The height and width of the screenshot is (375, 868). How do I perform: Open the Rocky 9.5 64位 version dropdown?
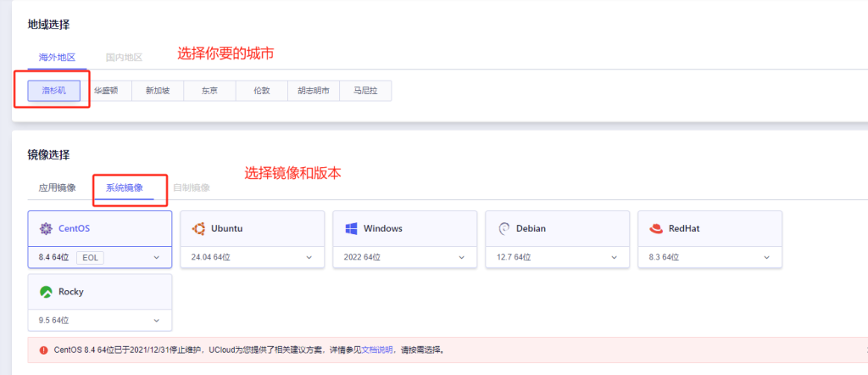click(100, 320)
